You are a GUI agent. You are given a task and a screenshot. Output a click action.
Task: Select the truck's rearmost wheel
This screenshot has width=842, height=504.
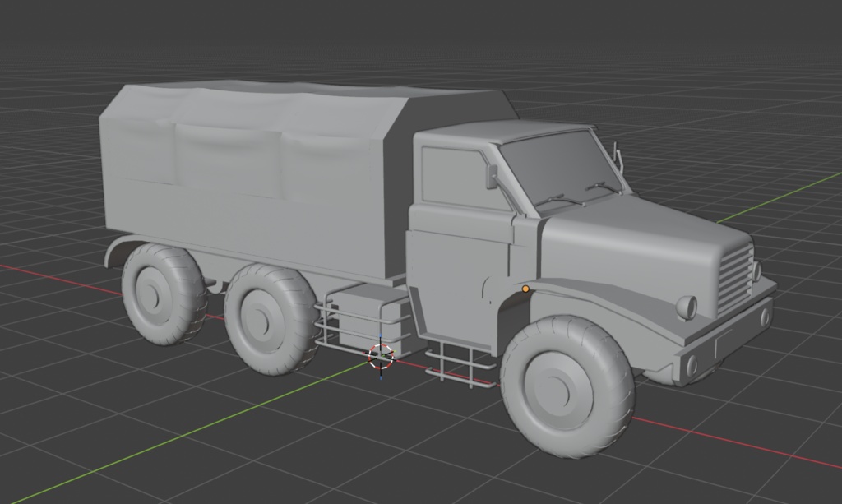[x=164, y=294]
